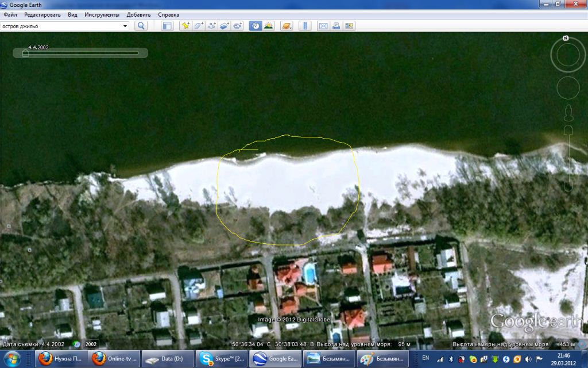Toggle historical imagery clock button
Image resolution: width=588 pixels, height=368 pixels.
tap(255, 26)
